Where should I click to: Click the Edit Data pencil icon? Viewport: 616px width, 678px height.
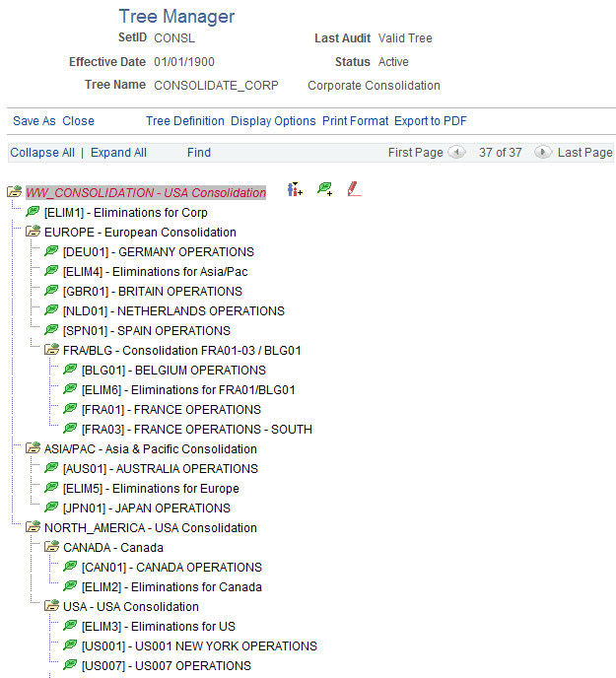pyautogui.click(x=354, y=189)
